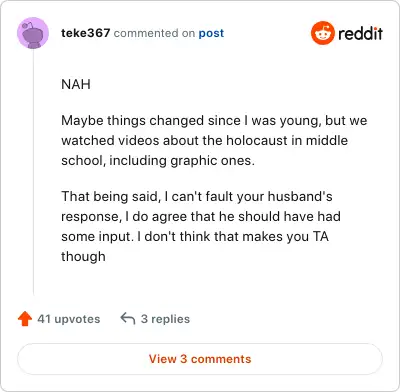Click the final word "though"

coord(83,257)
